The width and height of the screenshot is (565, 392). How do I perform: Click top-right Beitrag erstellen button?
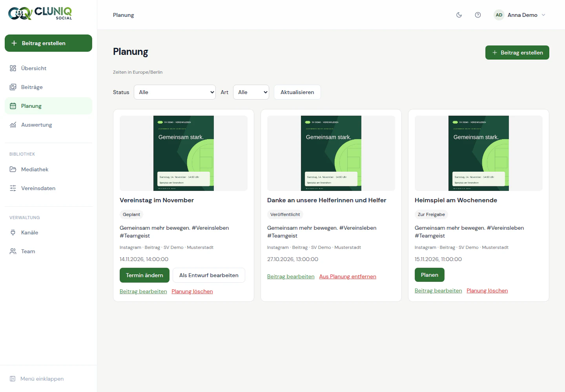[517, 53]
